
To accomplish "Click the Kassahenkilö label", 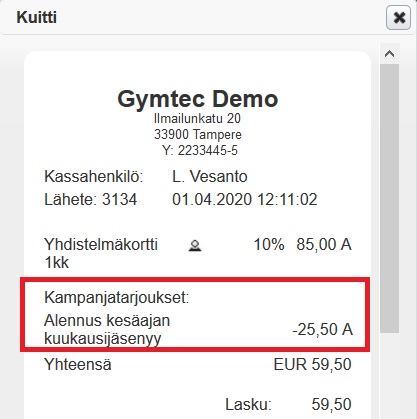I will 94,177.
